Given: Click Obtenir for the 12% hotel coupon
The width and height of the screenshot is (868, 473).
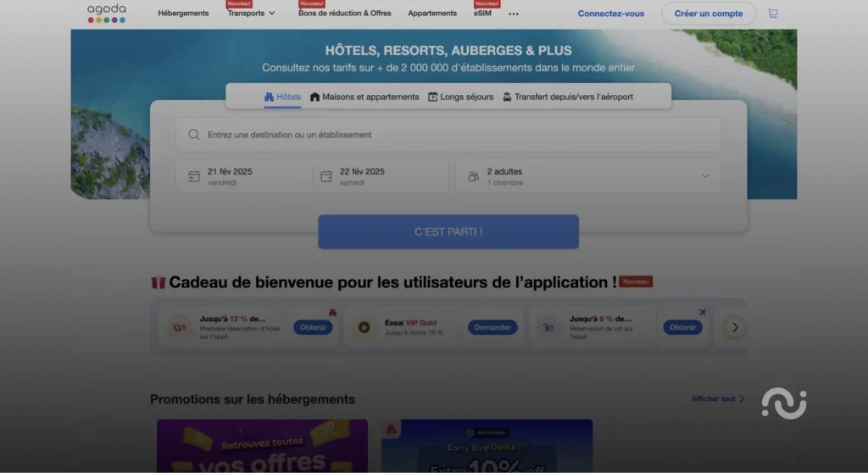Looking at the screenshot, I should [x=313, y=327].
